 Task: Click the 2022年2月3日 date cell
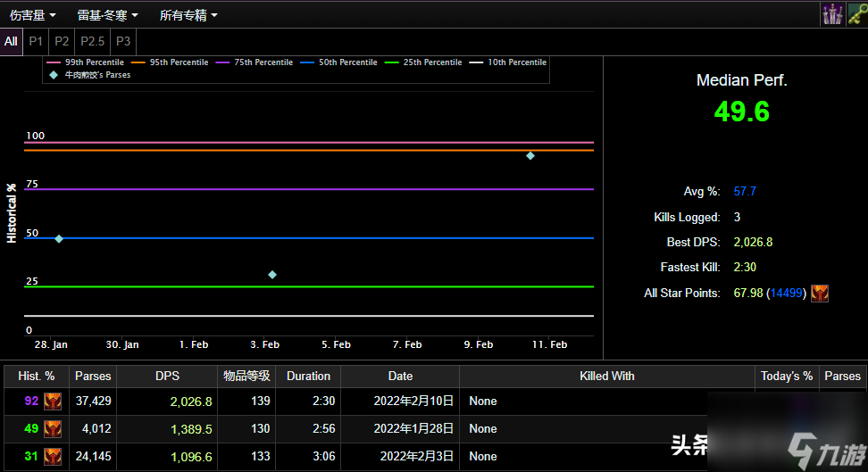400,457
